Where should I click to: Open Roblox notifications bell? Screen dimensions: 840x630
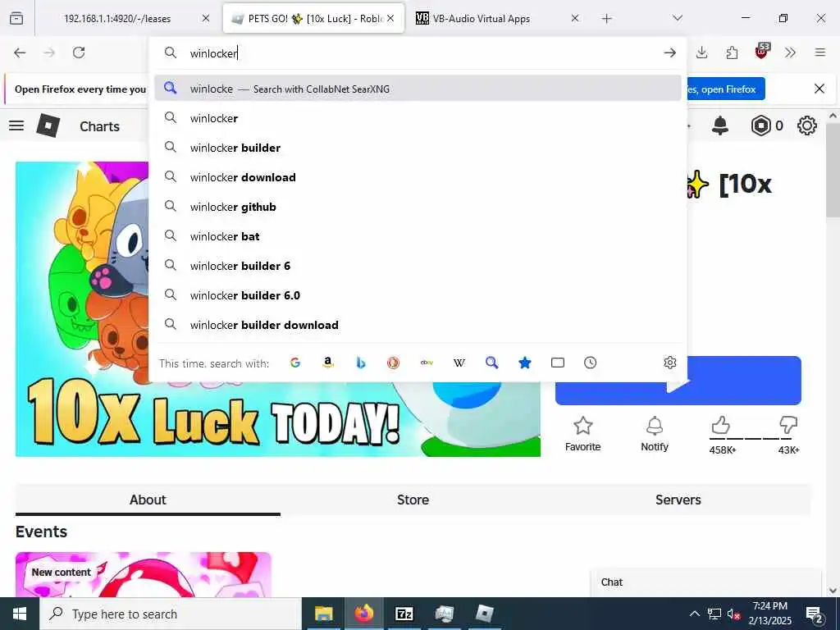click(x=720, y=126)
